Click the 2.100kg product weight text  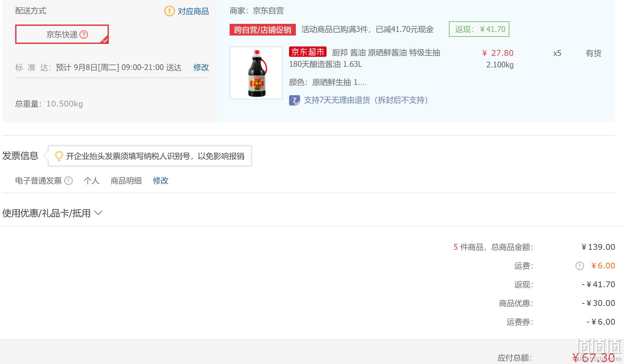(500, 65)
